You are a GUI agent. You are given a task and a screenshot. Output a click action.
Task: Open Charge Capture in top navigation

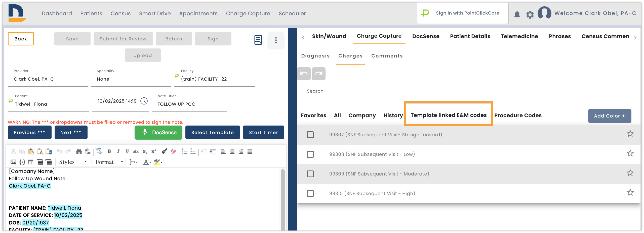tap(248, 14)
